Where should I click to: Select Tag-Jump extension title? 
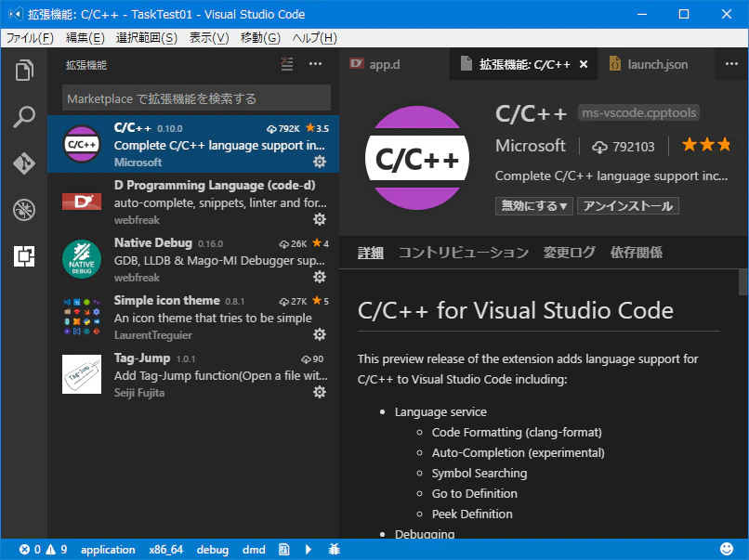point(142,358)
